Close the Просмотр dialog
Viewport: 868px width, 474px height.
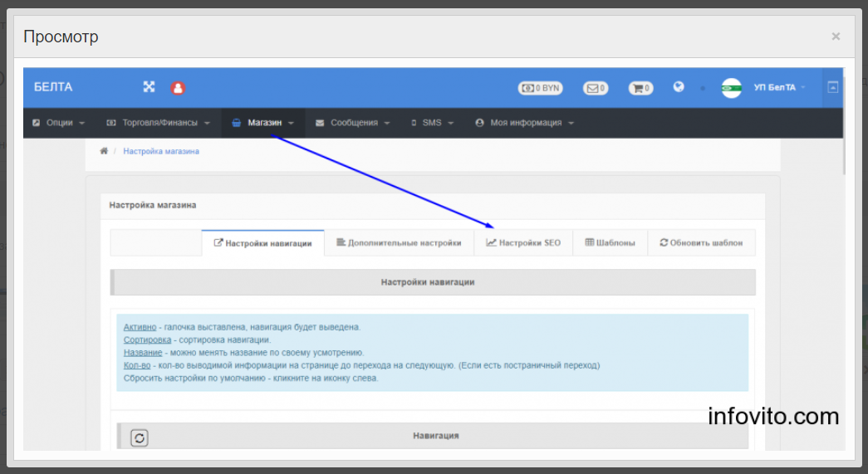[836, 37]
